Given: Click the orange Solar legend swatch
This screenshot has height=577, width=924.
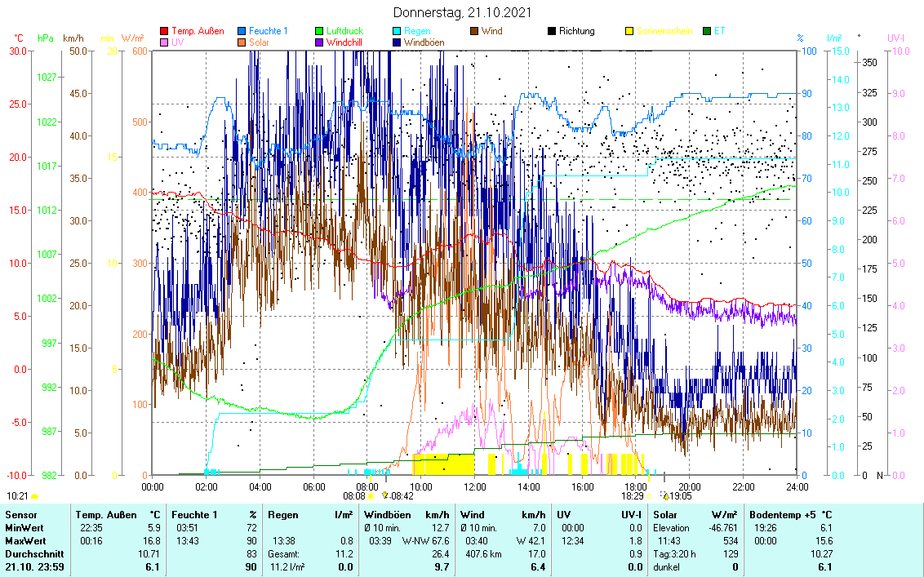Looking at the screenshot, I should click(x=242, y=43).
